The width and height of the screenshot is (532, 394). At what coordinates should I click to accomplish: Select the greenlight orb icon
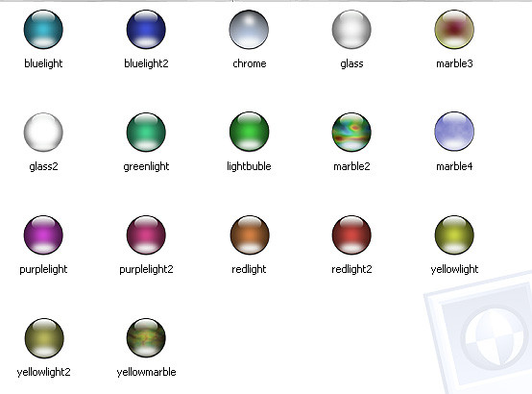[146, 132]
